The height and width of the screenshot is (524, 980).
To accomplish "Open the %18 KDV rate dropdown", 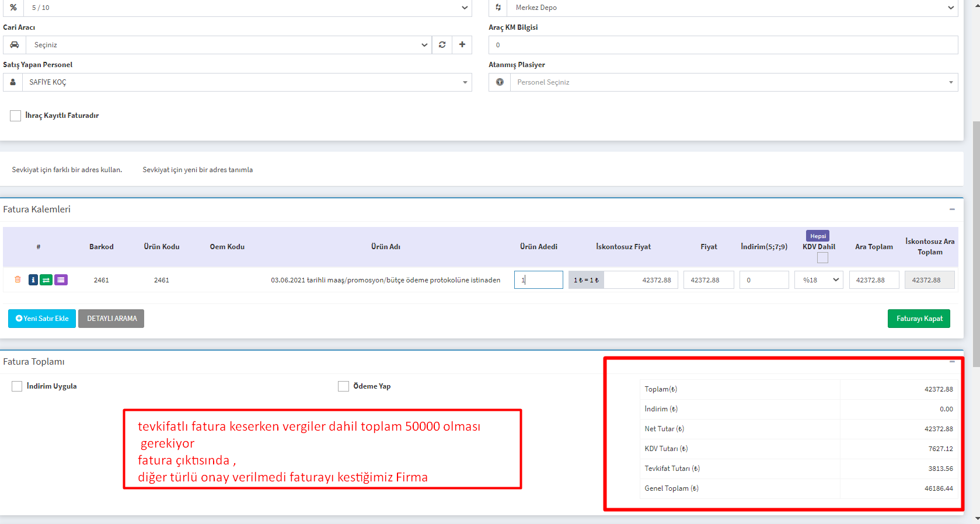I will click(x=818, y=280).
